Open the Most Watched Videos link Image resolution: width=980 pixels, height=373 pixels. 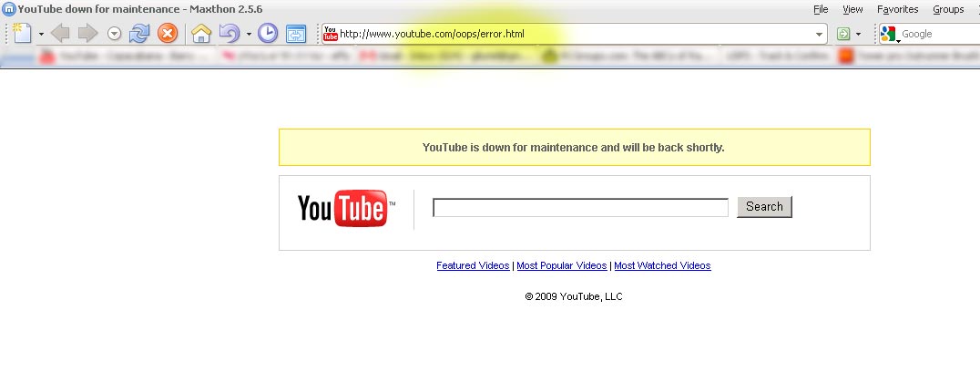[662, 265]
